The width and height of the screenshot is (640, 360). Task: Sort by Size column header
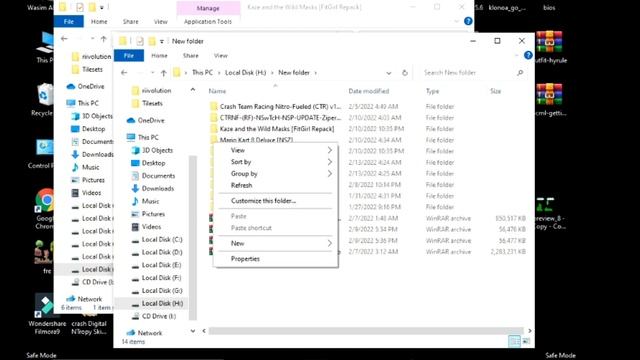[496, 91]
